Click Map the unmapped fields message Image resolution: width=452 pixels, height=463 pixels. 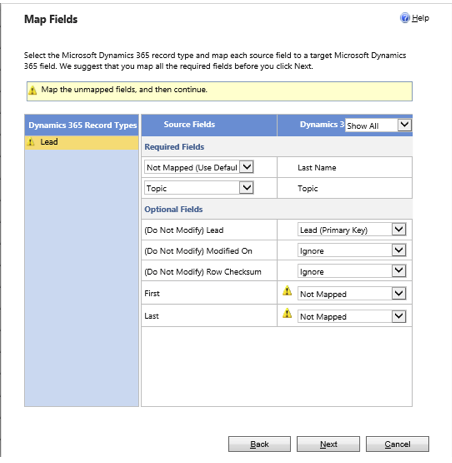point(124,89)
